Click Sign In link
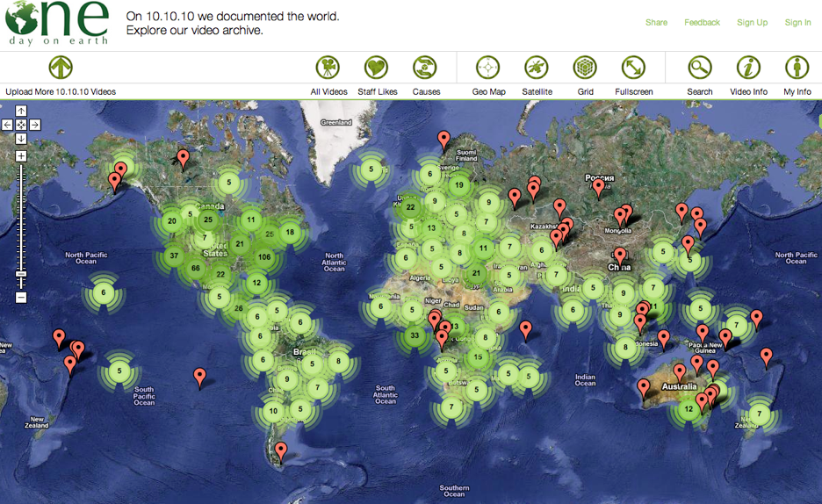The width and height of the screenshot is (822, 504). [x=797, y=23]
